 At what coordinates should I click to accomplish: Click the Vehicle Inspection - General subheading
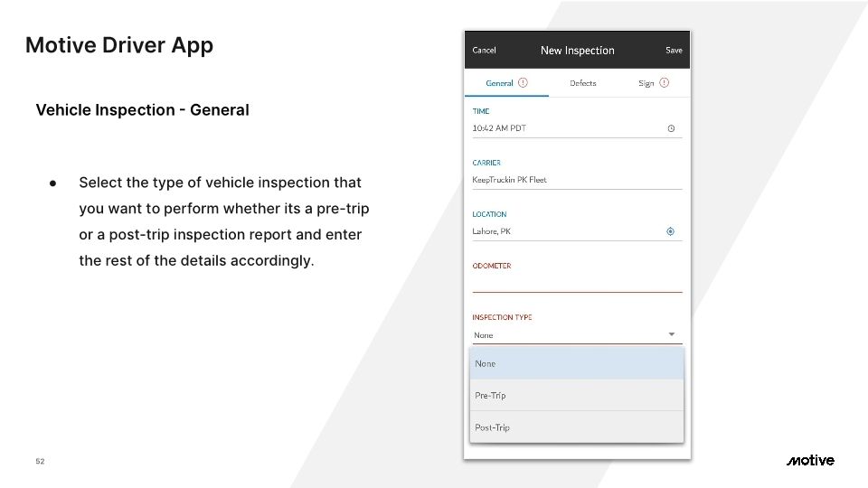(142, 109)
